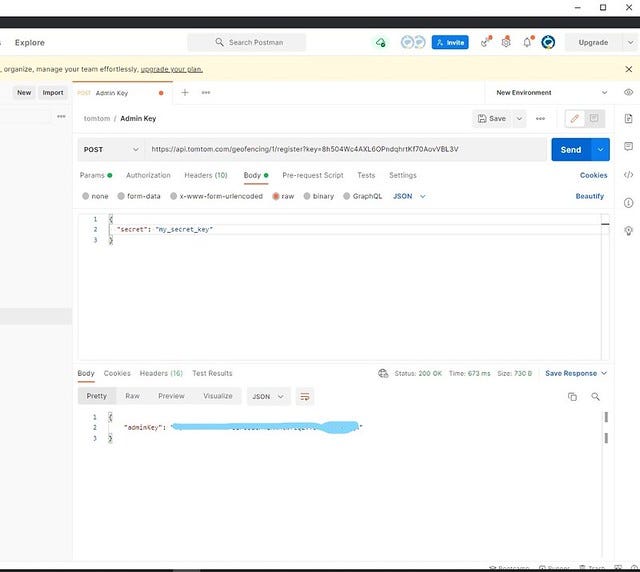Open the Test Results tab

(212, 373)
